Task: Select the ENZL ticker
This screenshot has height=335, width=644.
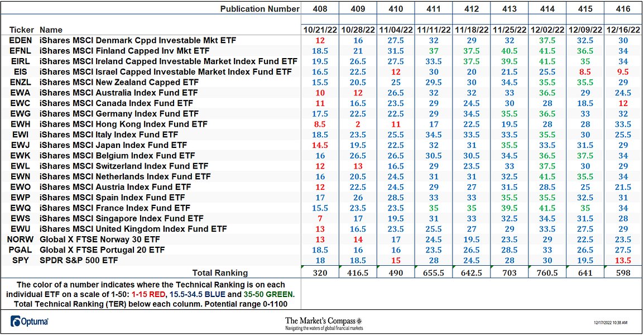Action: click(21, 82)
